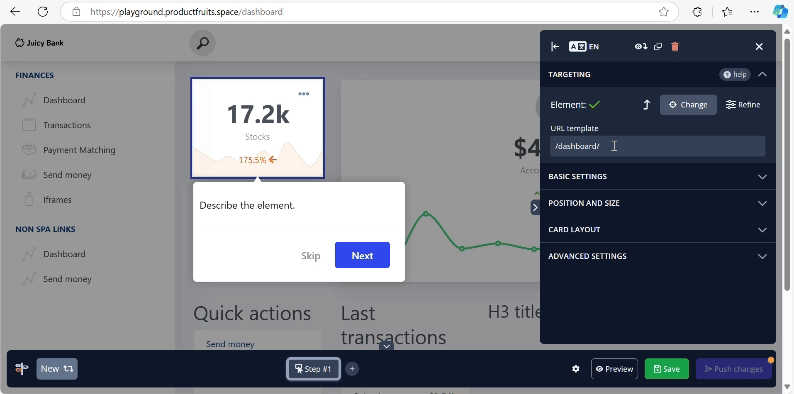Click the red trash delete icon

click(674, 47)
